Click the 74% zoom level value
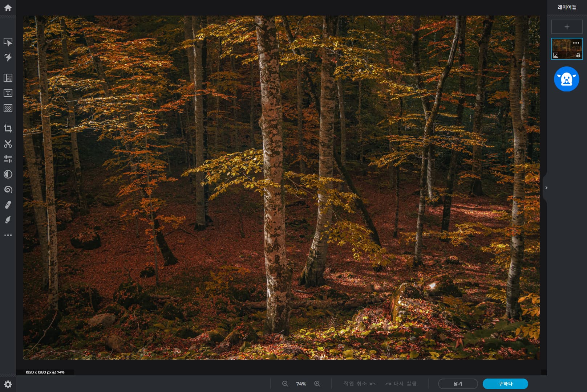Image resolution: width=587 pixels, height=392 pixels. pyautogui.click(x=301, y=384)
